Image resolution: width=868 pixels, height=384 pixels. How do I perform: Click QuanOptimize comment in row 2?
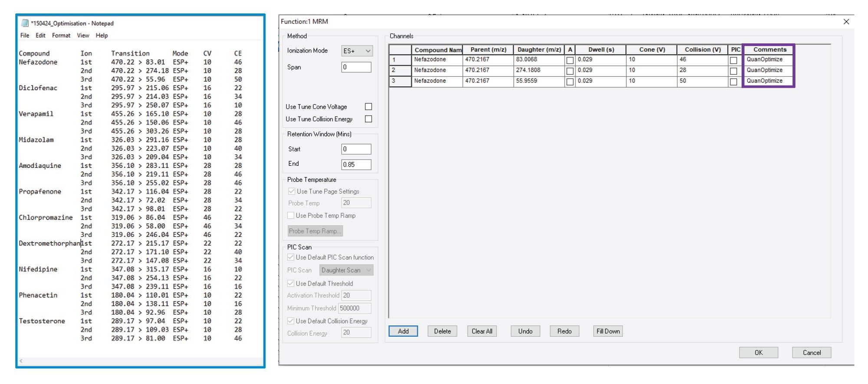point(769,71)
